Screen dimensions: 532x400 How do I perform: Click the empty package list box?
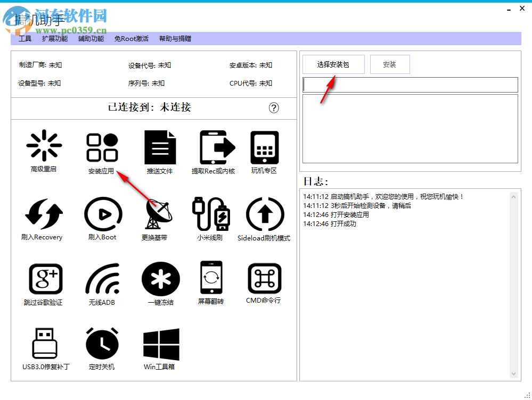pyautogui.click(x=410, y=129)
